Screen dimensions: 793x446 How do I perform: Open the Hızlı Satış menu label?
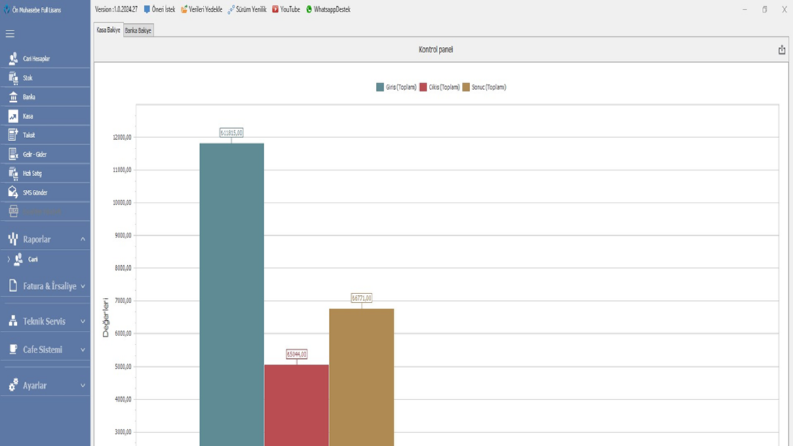(32, 173)
